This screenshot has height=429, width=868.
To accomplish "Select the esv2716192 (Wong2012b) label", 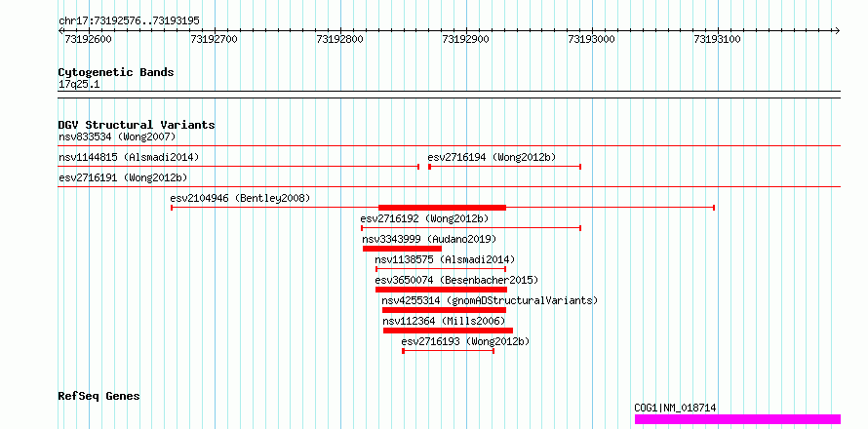I will [x=424, y=218].
